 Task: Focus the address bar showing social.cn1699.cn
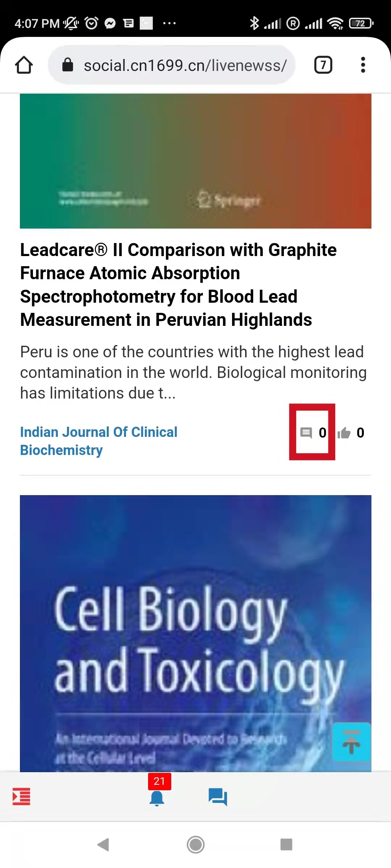172,65
